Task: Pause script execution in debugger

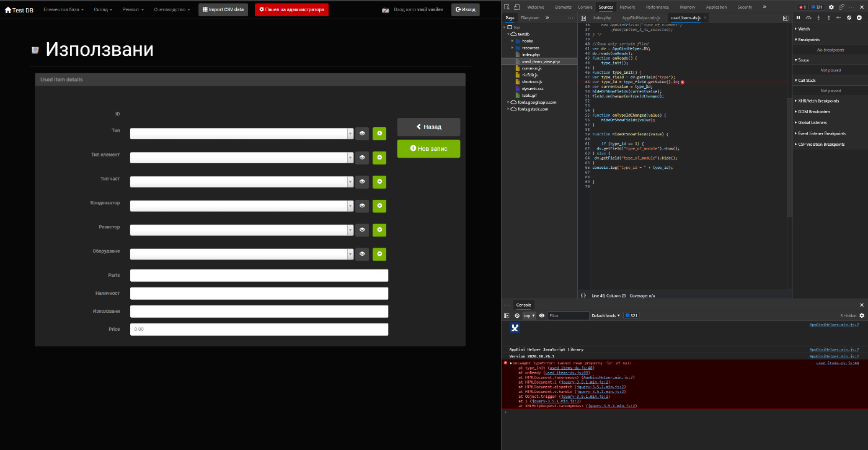Action: (x=799, y=17)
